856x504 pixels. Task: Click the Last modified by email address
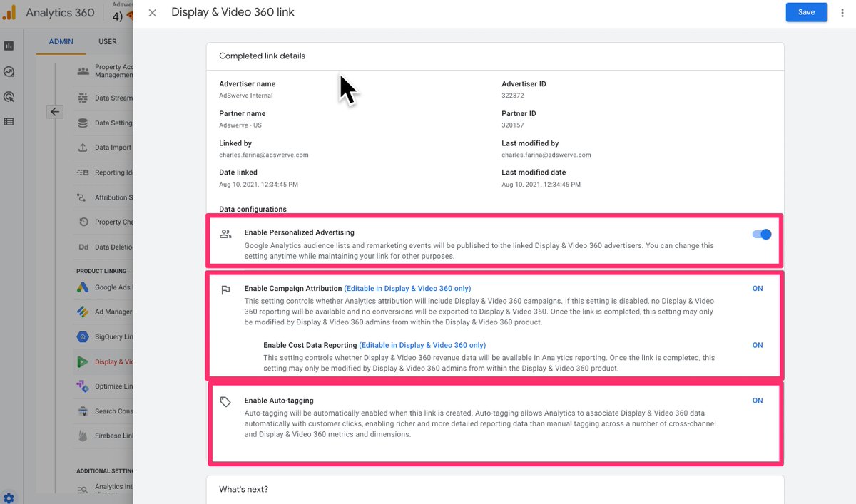click(x=546, y=155)
